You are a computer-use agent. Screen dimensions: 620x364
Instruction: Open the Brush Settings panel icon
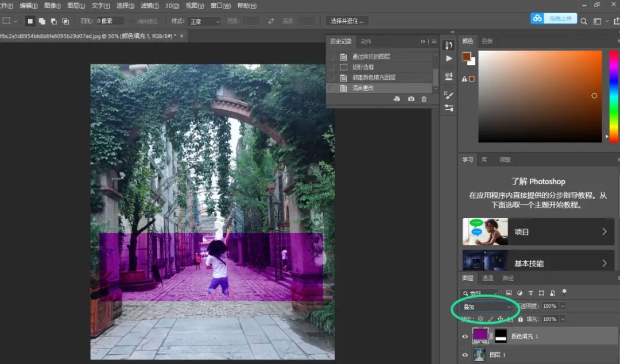pos(449,95)
